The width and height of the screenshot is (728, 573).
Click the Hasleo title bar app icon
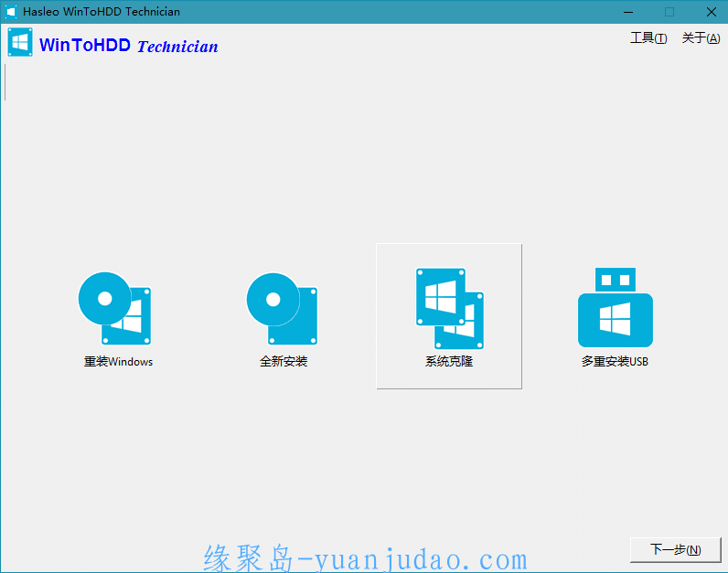pyautogui.click(x=11, y=12)
